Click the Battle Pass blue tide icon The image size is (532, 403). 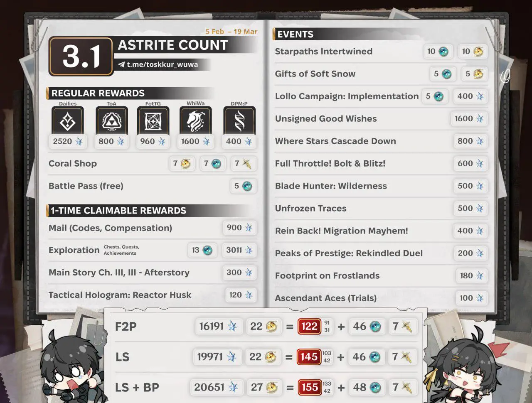[247, 186]
